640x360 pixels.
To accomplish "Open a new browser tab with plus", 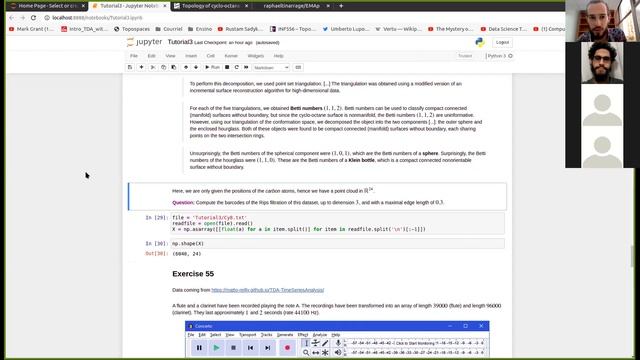I will tap(341, 6).
